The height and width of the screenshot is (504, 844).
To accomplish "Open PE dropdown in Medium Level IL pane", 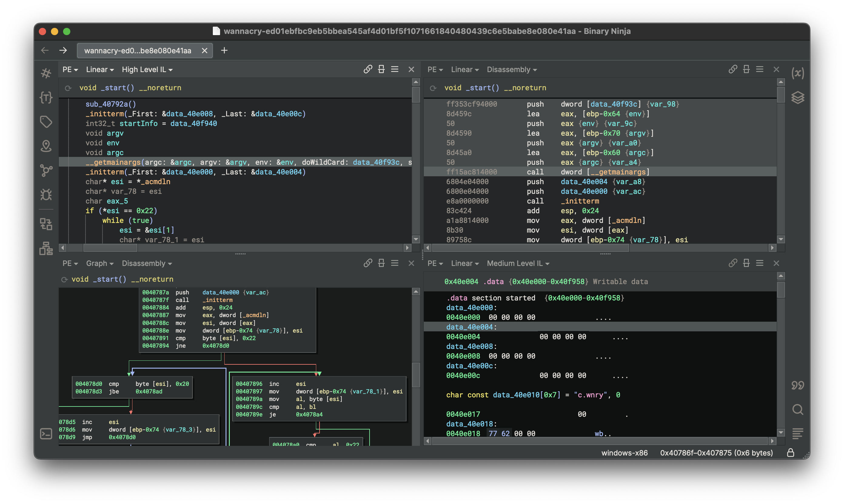I will (435, 264).
